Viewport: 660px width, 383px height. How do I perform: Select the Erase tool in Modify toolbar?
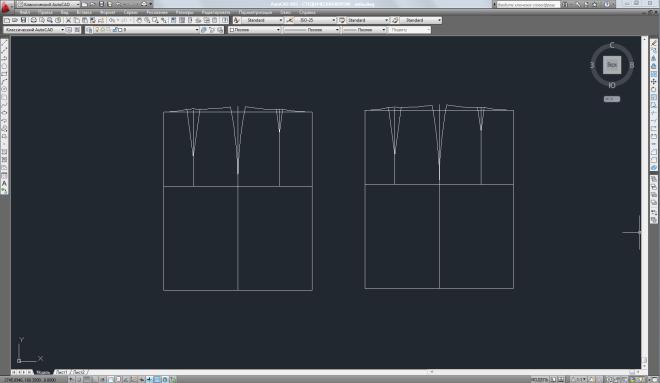(x=654, y=43)
